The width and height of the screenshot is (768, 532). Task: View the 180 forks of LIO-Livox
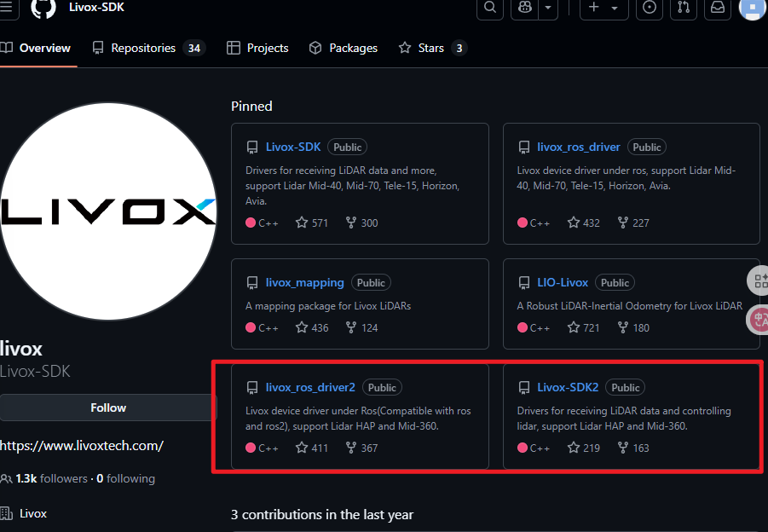click(x=633, y=327)
